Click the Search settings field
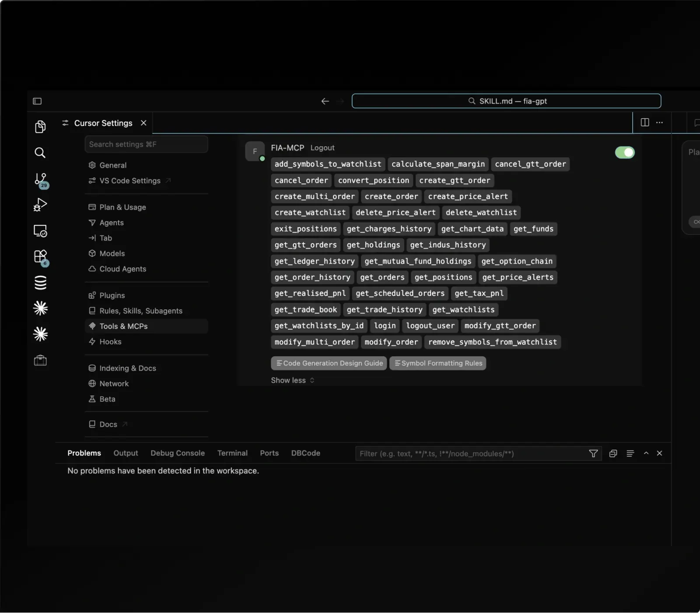The image size is (700, 613). pos(146,144)
